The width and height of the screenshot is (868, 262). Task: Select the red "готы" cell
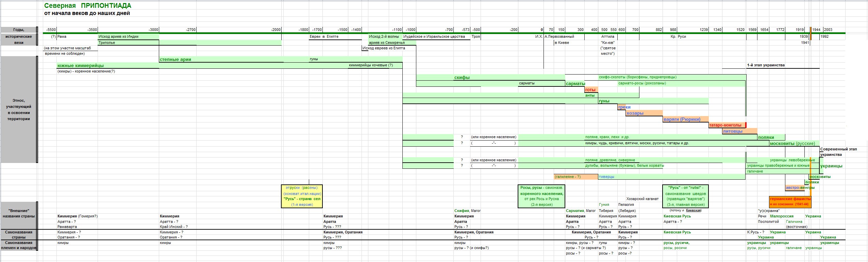pos(591,90)
